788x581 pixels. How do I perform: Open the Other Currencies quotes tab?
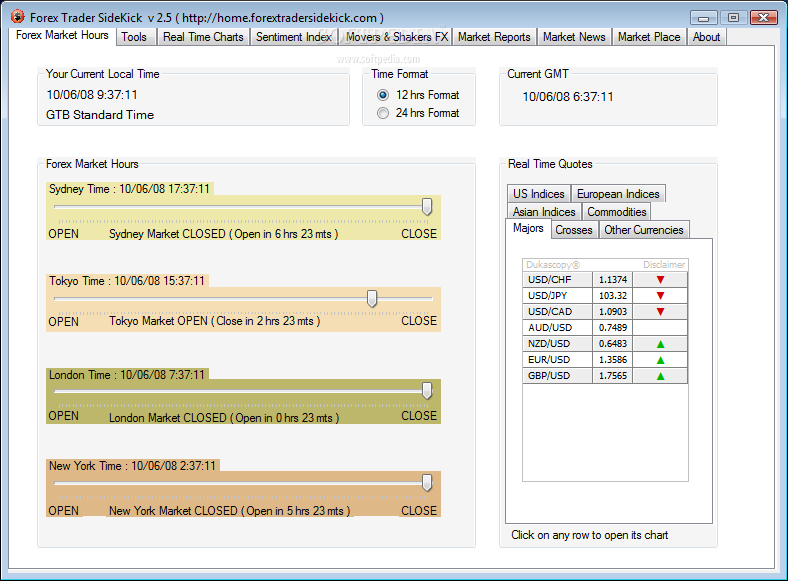click(x=644, y=230)
